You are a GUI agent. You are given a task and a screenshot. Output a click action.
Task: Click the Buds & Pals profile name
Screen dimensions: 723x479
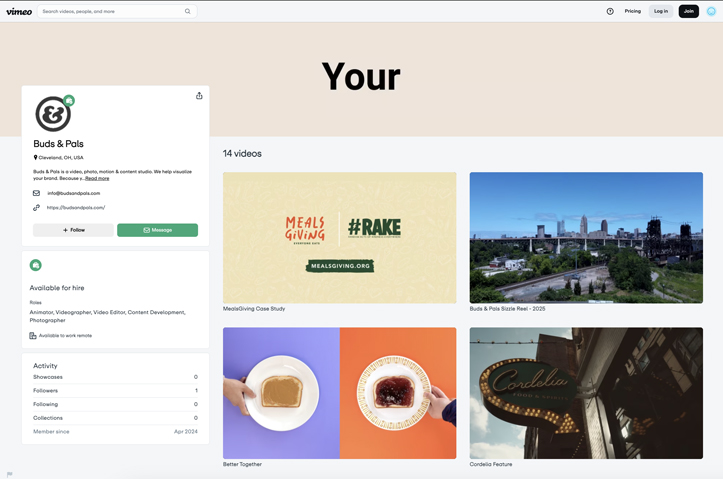59,144
